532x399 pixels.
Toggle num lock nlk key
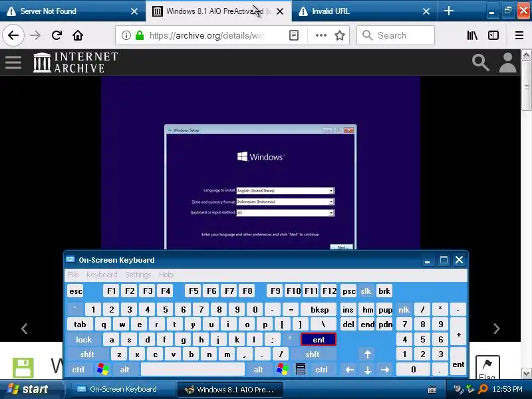404,309
